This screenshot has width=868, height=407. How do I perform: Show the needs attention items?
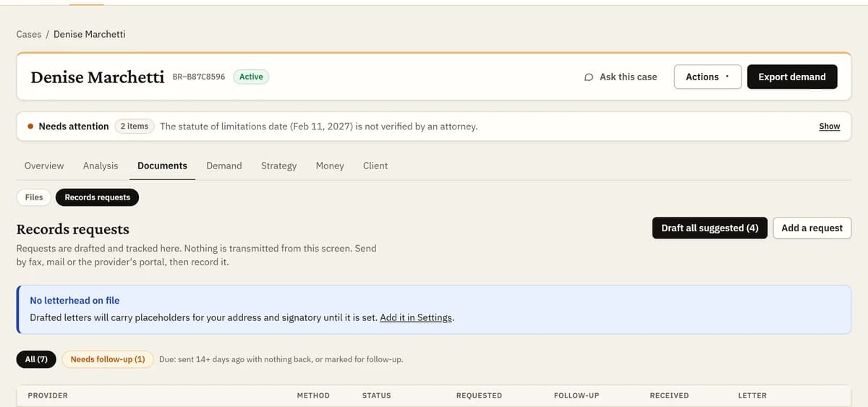tap(829, 126)
